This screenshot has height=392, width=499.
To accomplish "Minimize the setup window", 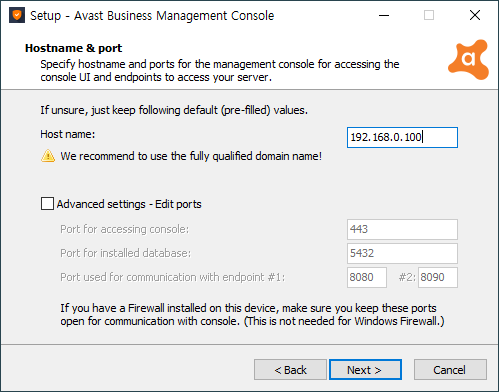I will click(x=384, y=15).
